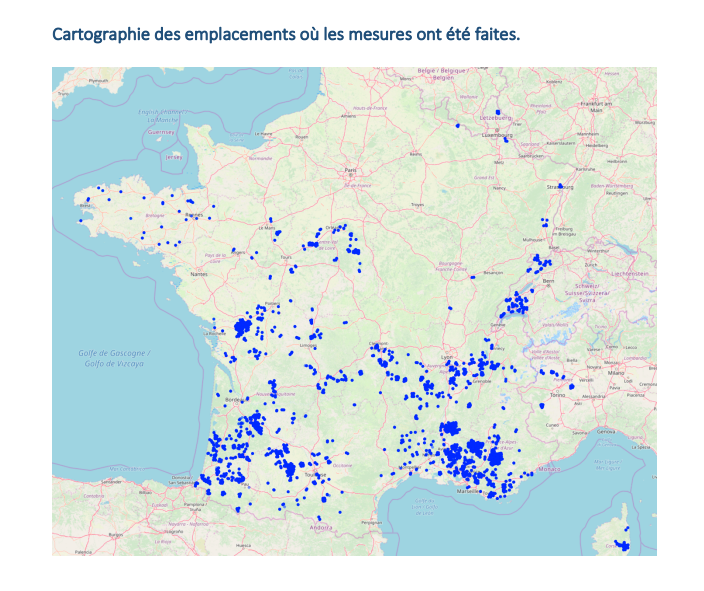Click the 'Besançon' city label
The width and height of the screenshot is (704, 591).
pos(493,273)
